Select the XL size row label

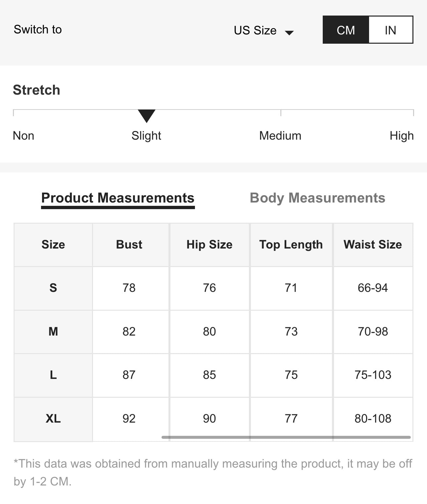[x=53, y=419]
